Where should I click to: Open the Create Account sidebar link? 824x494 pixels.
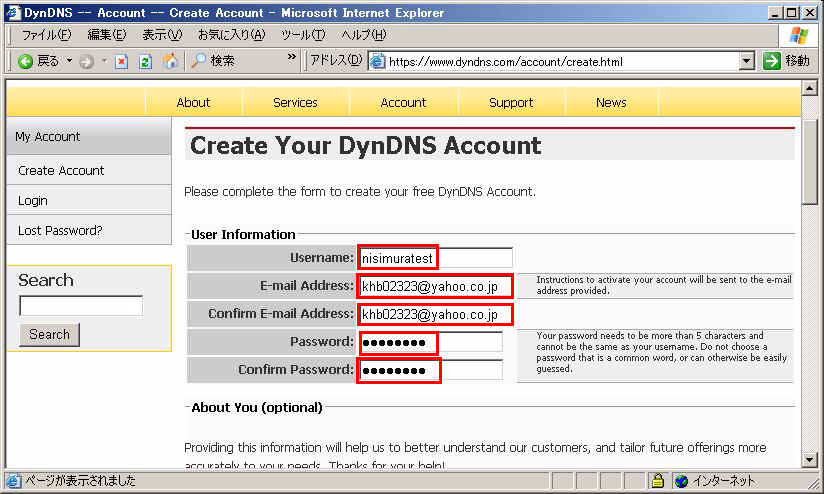pos(89,170)
